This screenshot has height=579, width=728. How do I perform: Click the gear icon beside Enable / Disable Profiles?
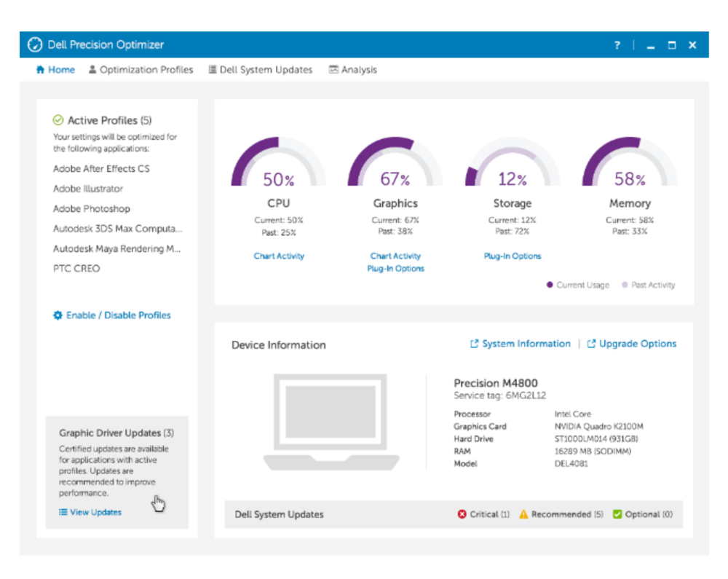58,315
